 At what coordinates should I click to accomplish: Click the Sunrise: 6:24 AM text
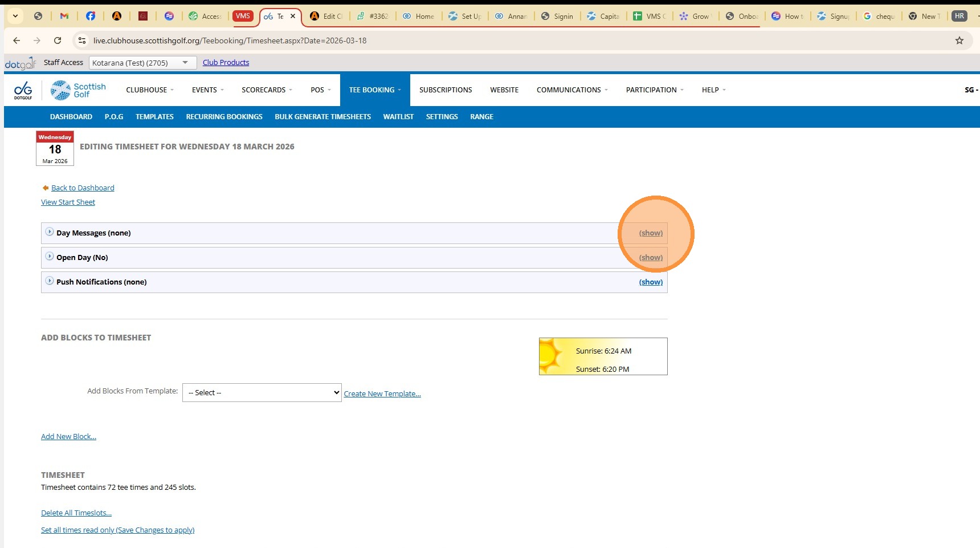(603, 351)
